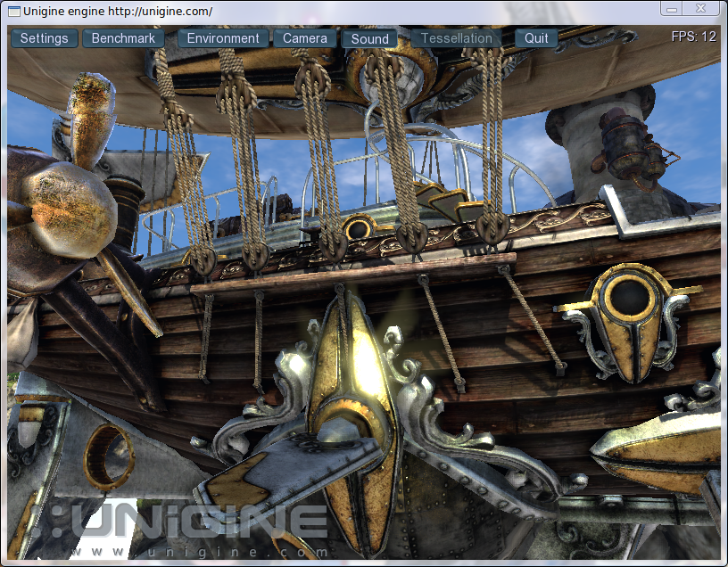Viewport: 728px width, 567px height.
Task: Open the Settings menu
Action: (44, 38)
